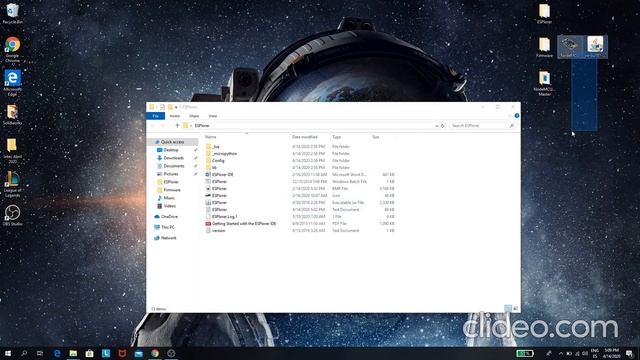This screenshot has width=640, height=360.
Task: Open the OBS Studio desktop shortcut
Action: click(x=12, y=216)
